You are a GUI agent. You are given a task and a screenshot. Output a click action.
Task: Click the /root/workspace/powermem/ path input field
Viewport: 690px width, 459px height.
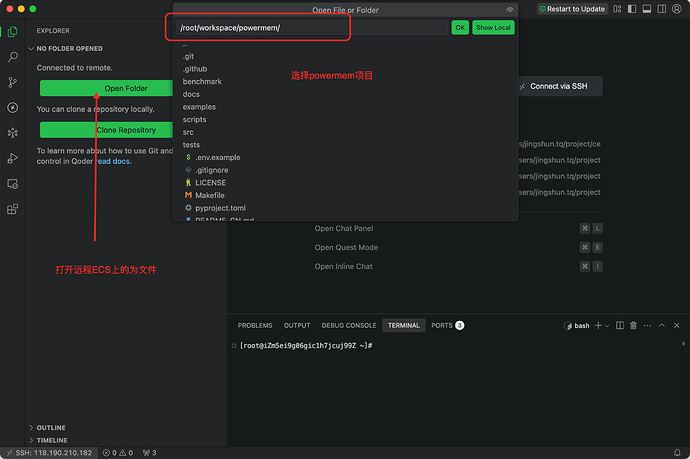click(310, 27)
